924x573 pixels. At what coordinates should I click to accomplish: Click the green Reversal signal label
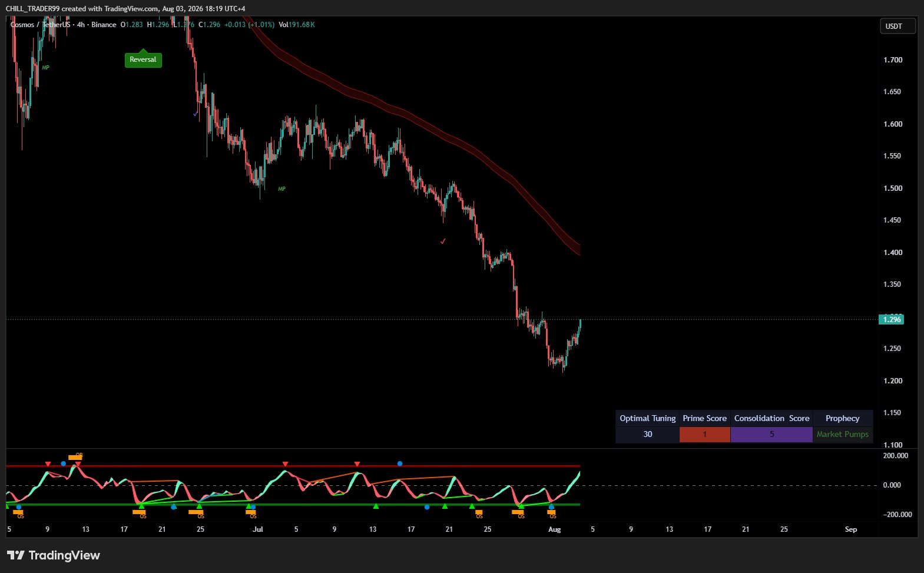[x=143, y=59]
